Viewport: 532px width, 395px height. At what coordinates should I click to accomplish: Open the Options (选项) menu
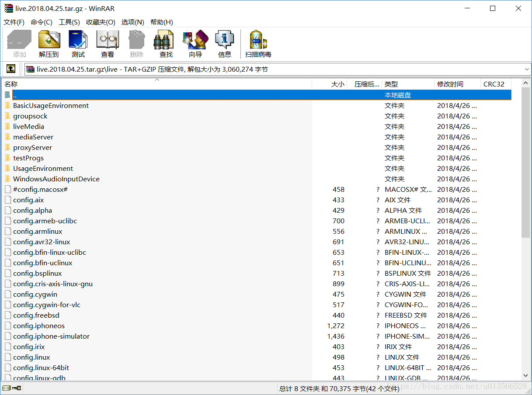(132, 22)
